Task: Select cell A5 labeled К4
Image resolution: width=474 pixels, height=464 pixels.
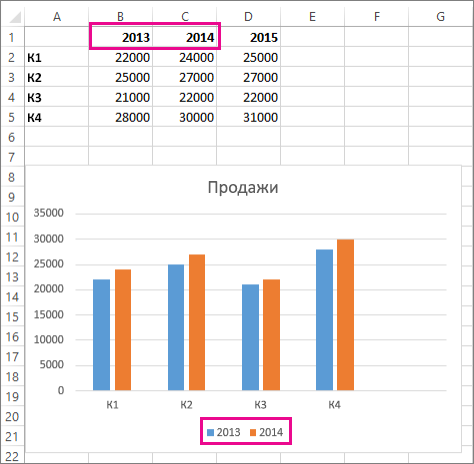Action: pyautogui.click(x=56, y=117)
